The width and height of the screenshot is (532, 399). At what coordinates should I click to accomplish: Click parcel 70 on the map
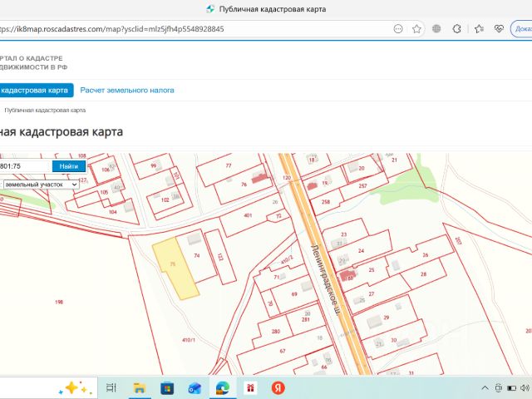(270, 303)
